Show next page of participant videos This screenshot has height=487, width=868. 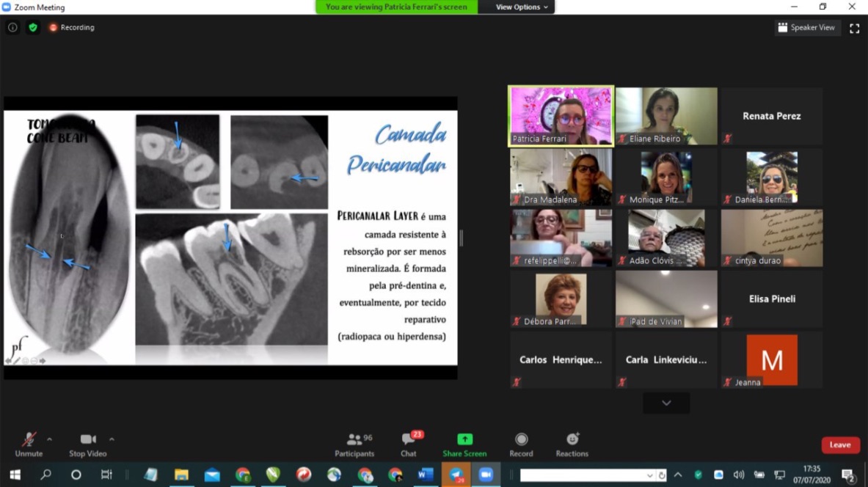pos(666,403)
